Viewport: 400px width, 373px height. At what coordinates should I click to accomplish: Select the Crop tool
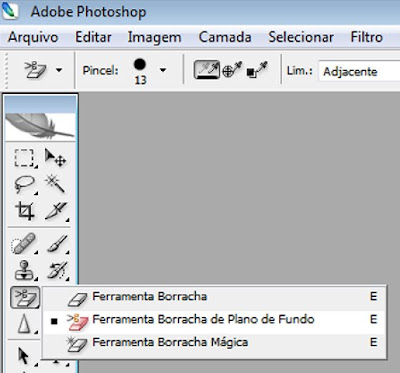(x=24, y=211)
